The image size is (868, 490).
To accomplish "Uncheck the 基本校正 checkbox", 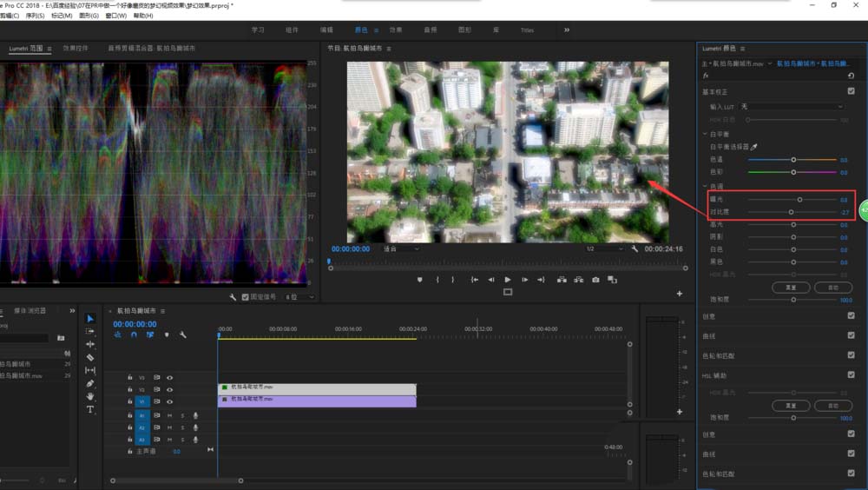I will coord(851,90).
